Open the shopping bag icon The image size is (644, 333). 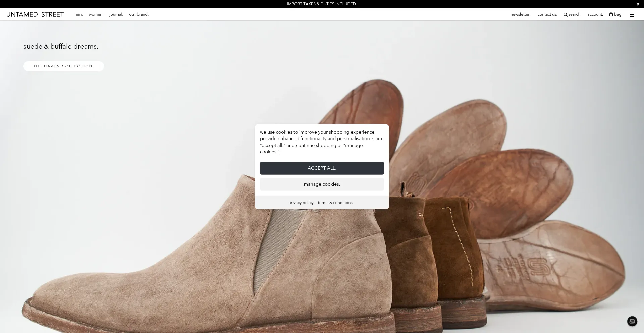(611, 14)
